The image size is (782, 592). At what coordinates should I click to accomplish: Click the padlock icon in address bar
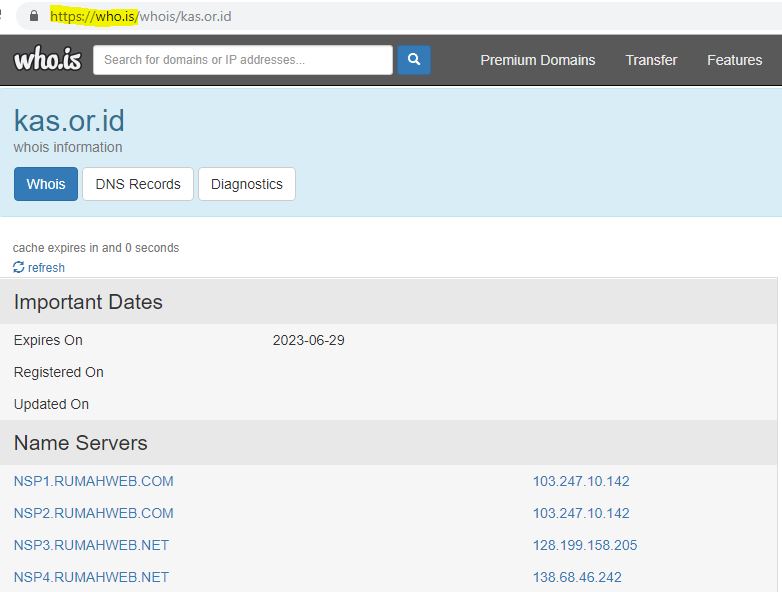click(x=34, y=17)
